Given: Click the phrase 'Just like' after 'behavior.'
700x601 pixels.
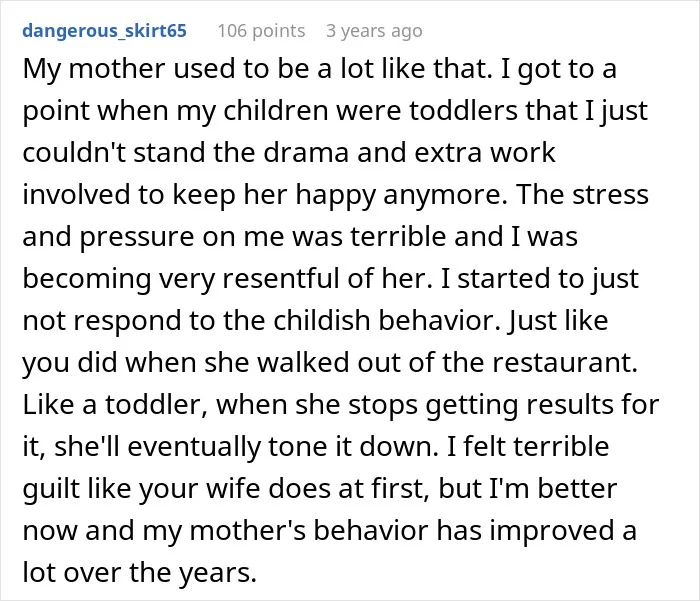Looking at the screenshot, I should click(x=558, y=321).
